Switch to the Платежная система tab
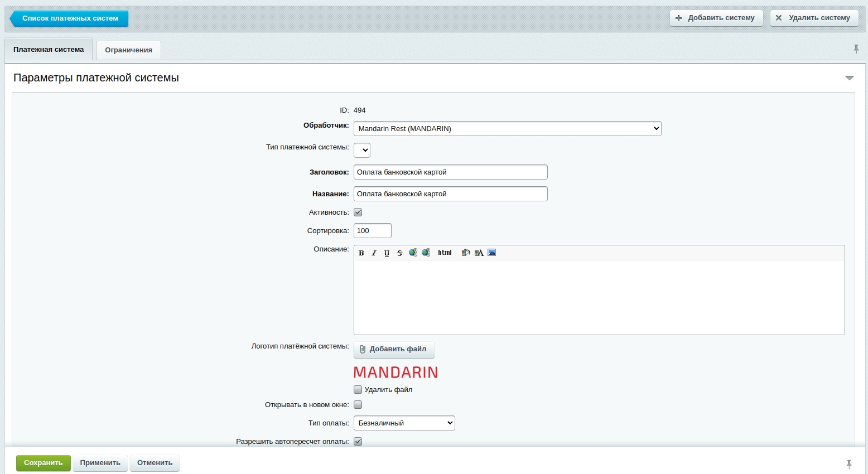Viewport: 868px width, 474px height. pos(49,50)
